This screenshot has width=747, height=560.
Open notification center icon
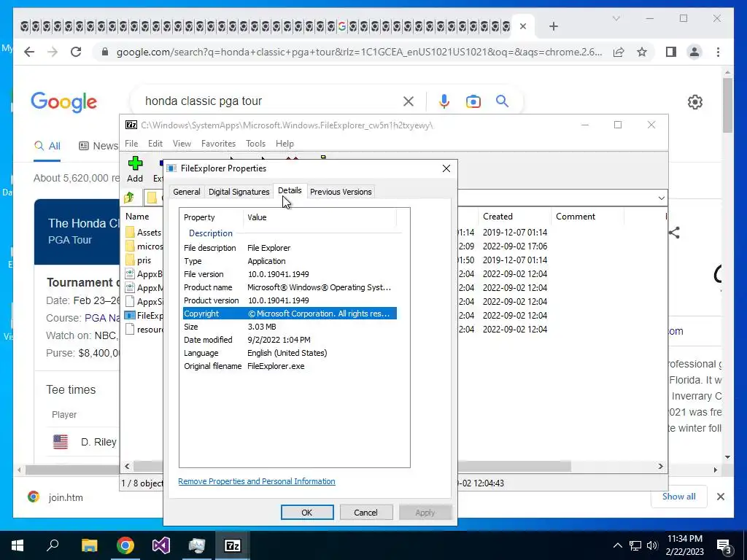(724, 545)
